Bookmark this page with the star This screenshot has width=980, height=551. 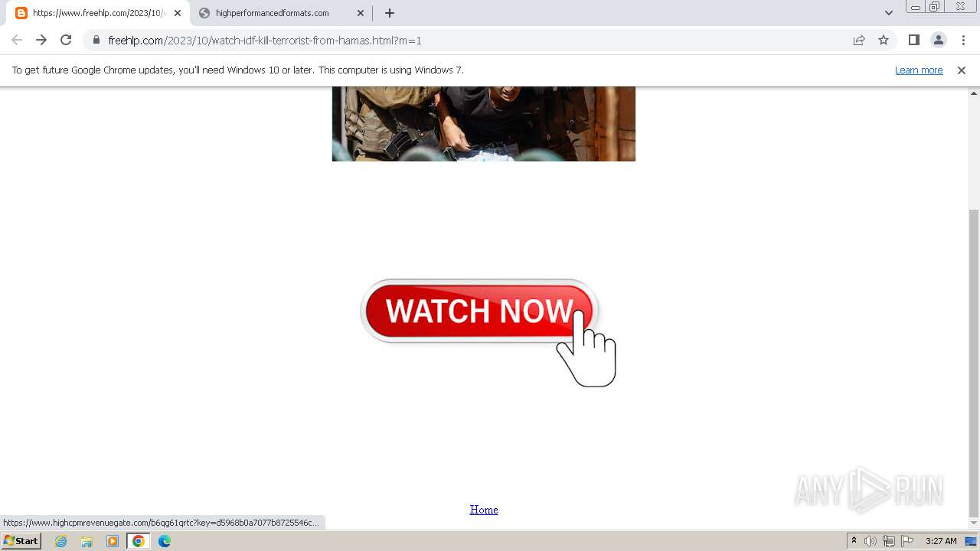click(884, 40)
